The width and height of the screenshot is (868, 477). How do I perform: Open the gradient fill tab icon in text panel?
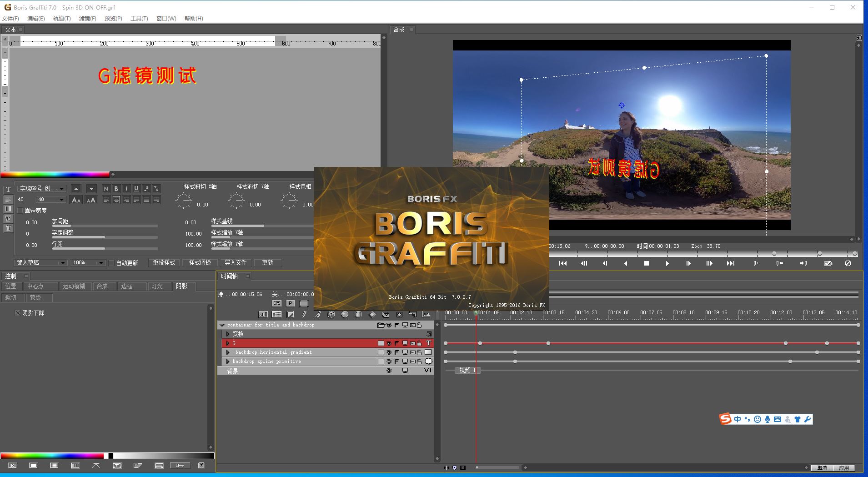coord(8,209)
